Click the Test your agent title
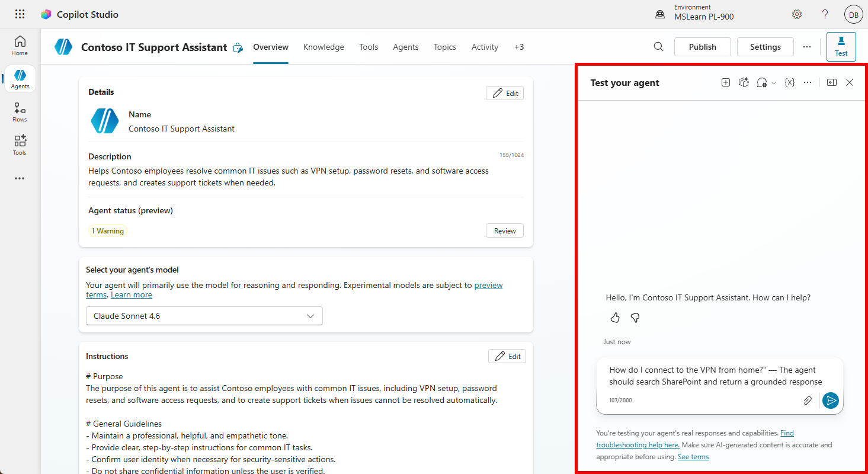Image resolution: width=868 pixels, height=474 pixels. click(624, 83)
